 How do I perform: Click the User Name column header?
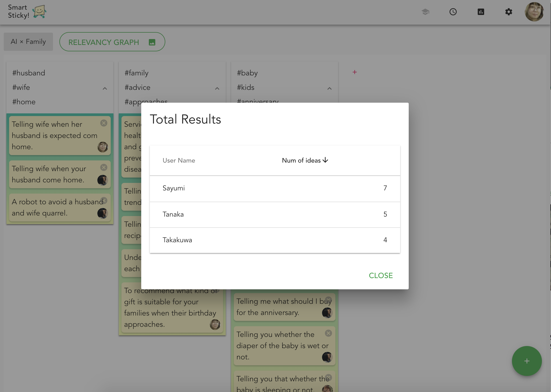(179, 160)
